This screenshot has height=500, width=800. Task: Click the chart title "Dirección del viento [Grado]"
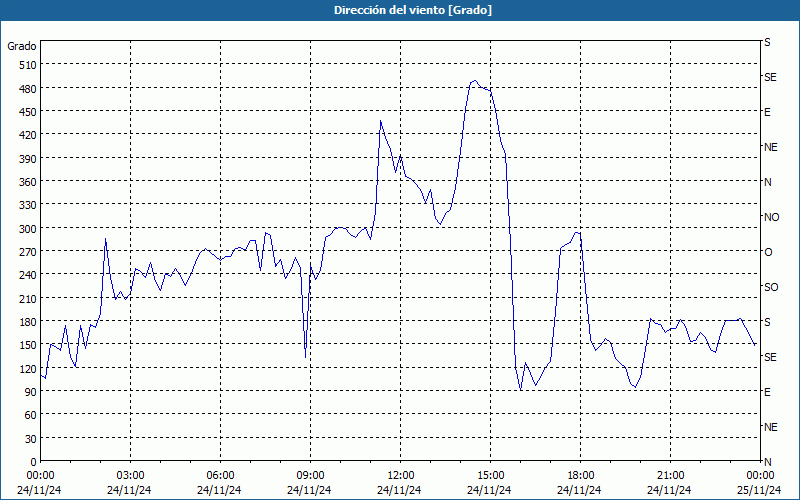pos(413,10)
